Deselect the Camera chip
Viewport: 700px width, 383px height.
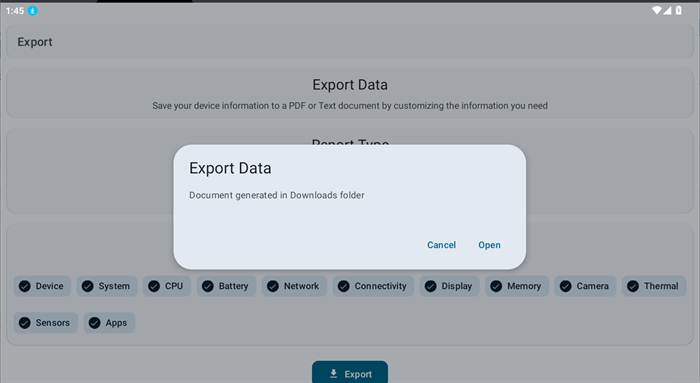(x=585, y=286)
